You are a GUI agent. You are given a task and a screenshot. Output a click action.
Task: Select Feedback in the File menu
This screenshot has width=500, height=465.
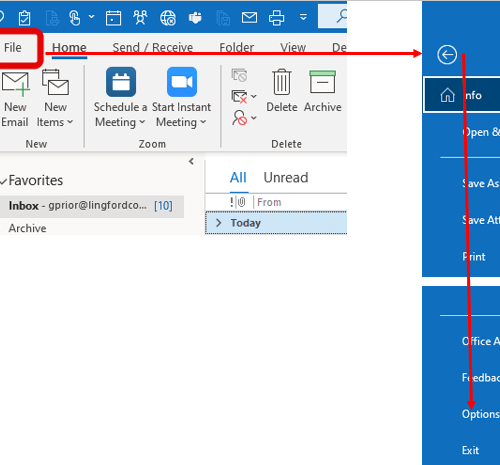point(481,377)
